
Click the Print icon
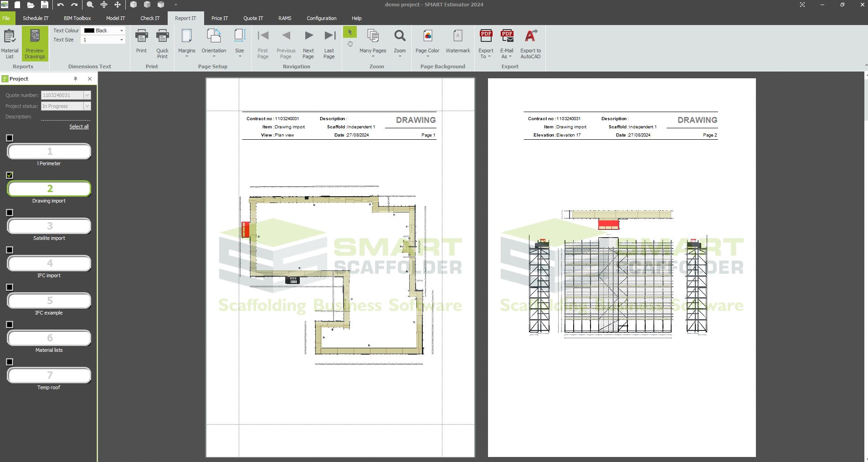point(141,42)
